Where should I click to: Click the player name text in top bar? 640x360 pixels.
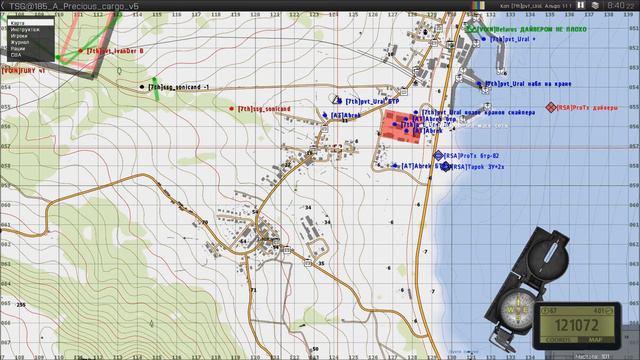(x=536, y=6)
